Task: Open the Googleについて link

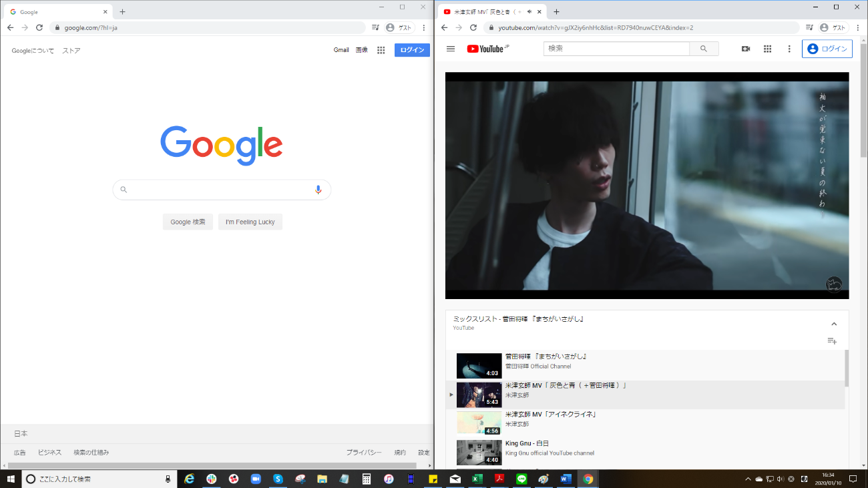Action: click(33, 51)
